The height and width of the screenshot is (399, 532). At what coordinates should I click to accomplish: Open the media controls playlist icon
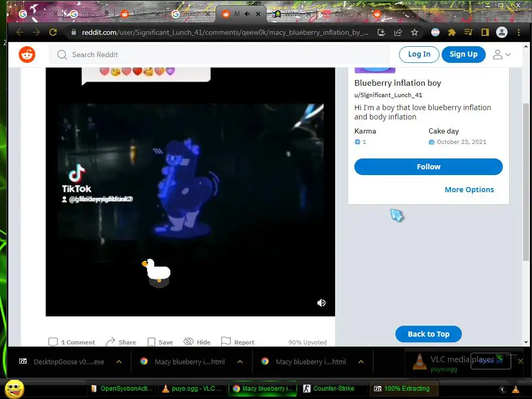[469, 32]
